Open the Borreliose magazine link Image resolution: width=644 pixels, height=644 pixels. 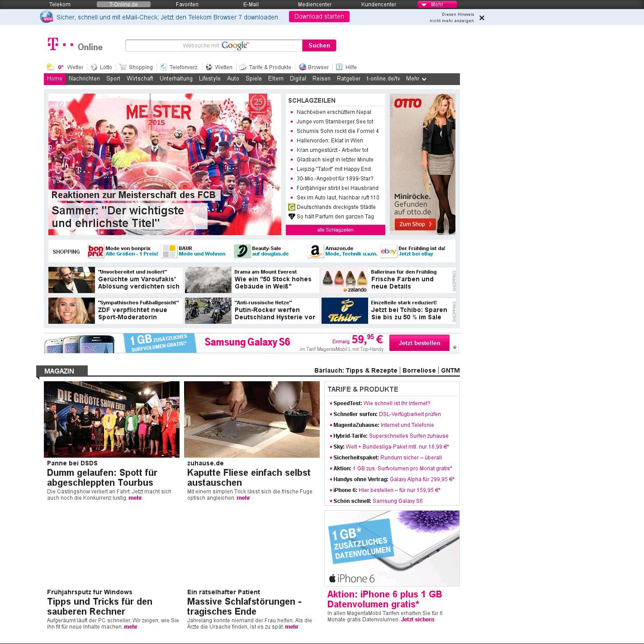(419, 370)
